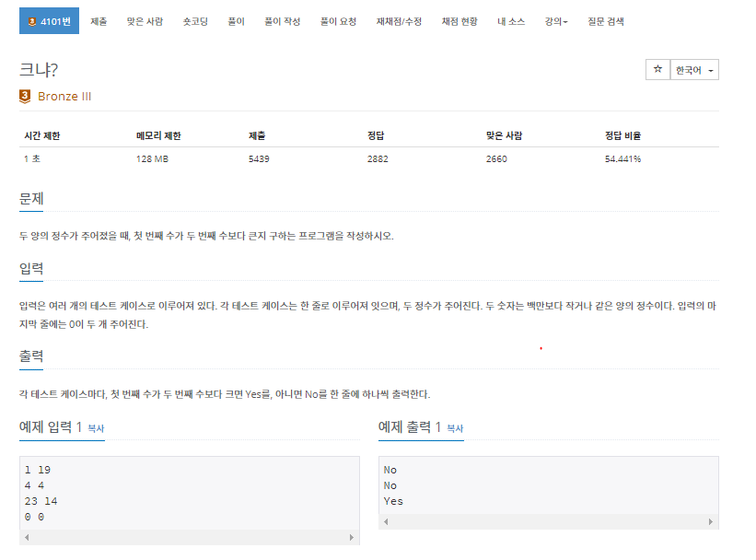
Task: Copy the 예제 출력 1 text
Action: (455, 428)
